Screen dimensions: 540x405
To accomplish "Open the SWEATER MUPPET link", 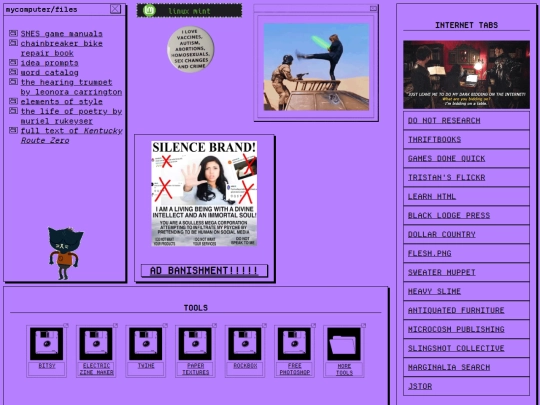I will tap(466, 272).
